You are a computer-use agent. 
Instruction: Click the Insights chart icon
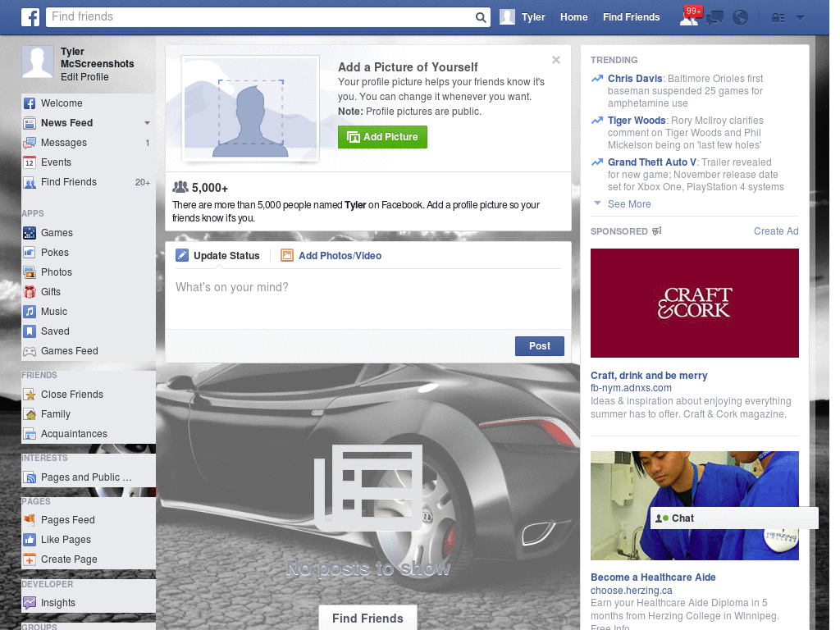[x=30, y=603]
